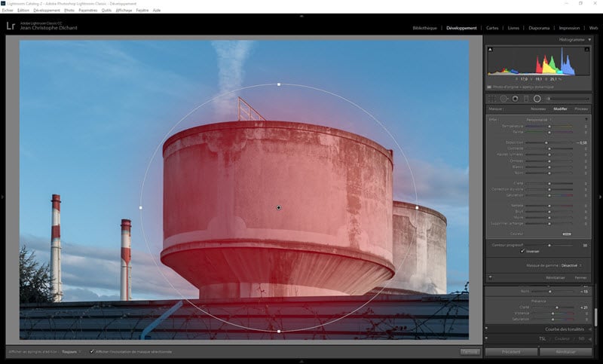Open the Fichier menu
Image resolution: width=603 pixels, height=364 pixels.
pos(8,11)
